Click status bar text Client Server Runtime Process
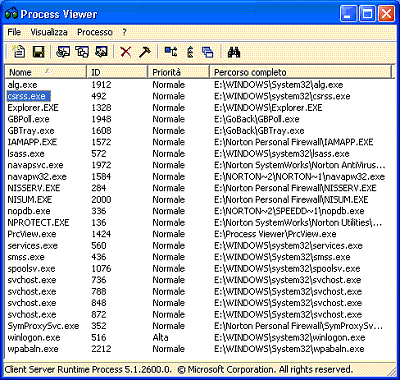400x380 pixels. (x=63, y=369)
